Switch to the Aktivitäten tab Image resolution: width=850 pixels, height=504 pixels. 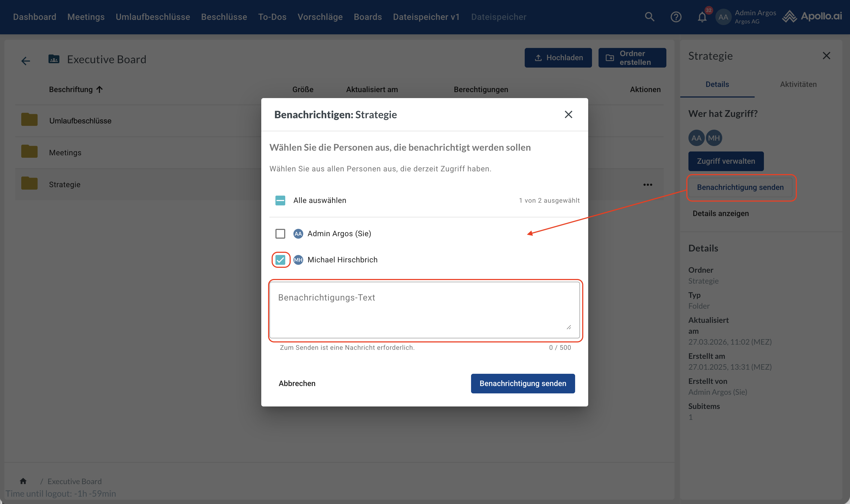(x=798, y=84)
